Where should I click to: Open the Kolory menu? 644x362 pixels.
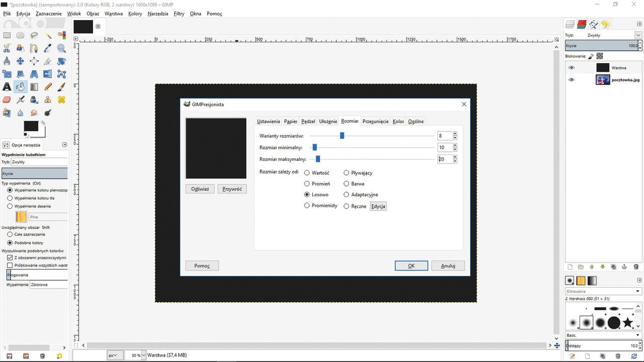135,14
